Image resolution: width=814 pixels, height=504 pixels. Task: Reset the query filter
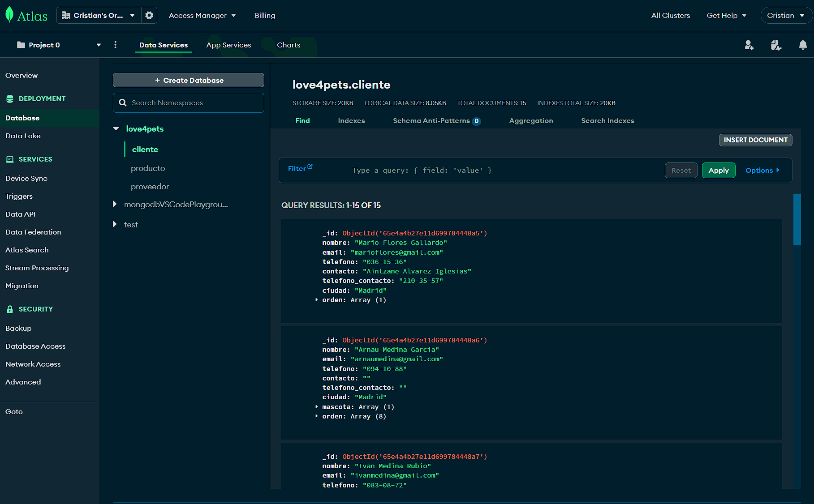pos(681,170)
